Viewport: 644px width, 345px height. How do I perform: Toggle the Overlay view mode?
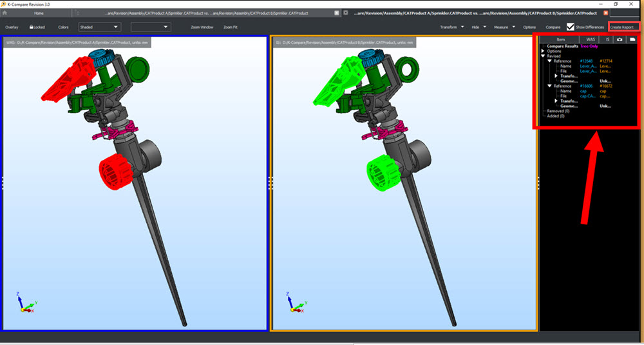[x=12, y=27]
